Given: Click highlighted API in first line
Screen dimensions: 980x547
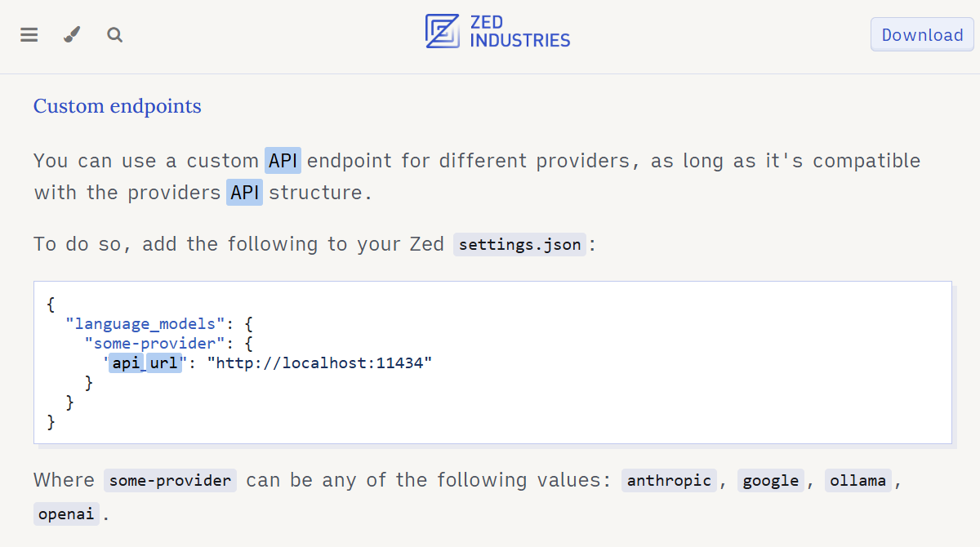Looking at the screenshot, I should coord(283,161).
